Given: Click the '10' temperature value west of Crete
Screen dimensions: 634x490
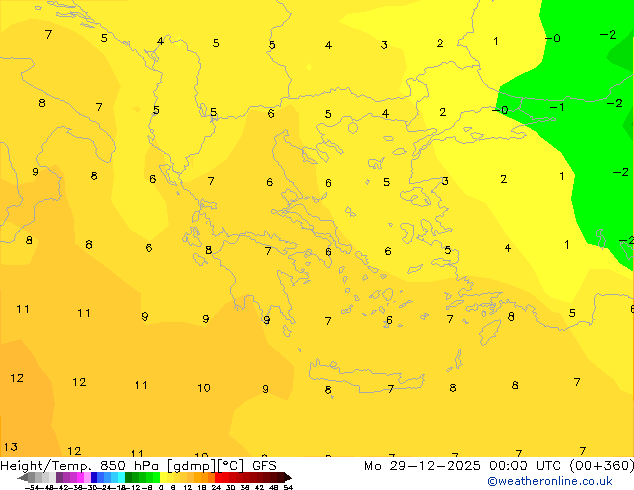Looking at the screenshot, I should tap(204, 388).
